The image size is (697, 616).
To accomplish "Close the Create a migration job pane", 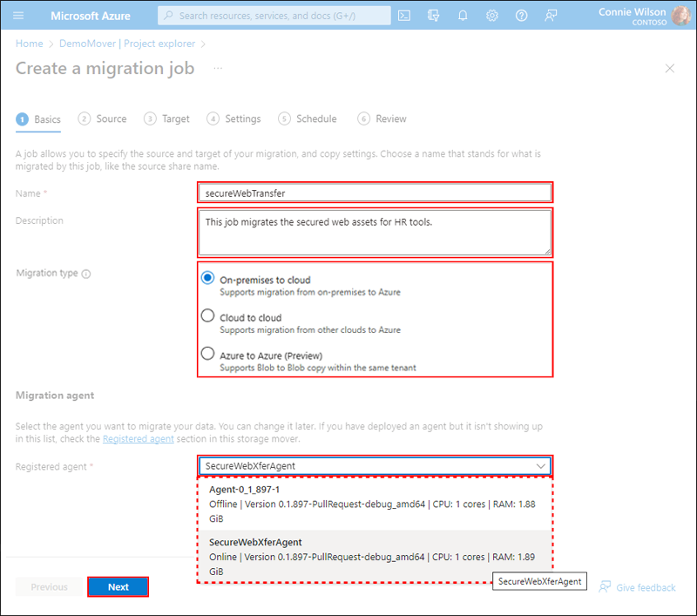I will [669, 69].
